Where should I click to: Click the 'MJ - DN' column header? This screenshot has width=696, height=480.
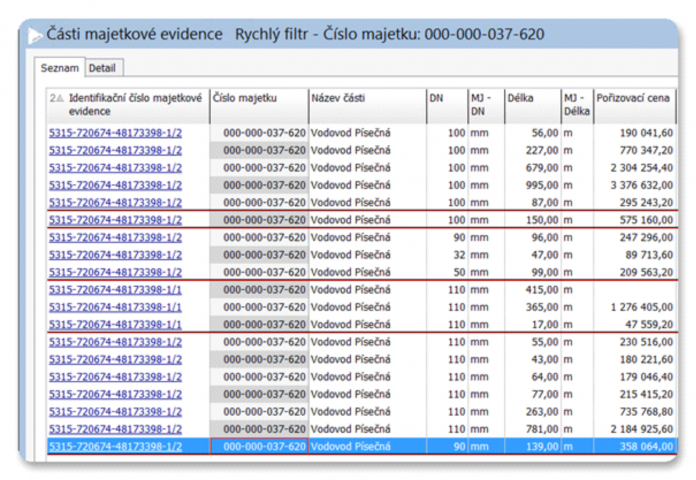(486, 106)
